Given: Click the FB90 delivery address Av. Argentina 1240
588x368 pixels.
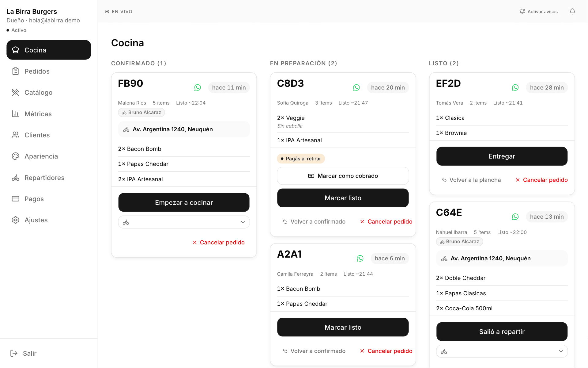Looking at the screenshot, I should pyautogui.click(x=184, y=129).
